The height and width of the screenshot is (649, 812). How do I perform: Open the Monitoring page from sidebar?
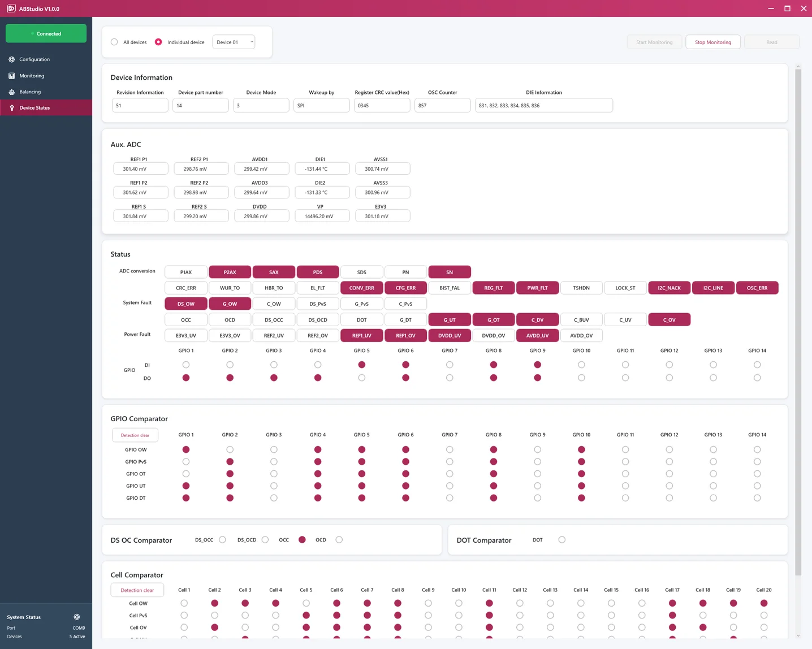[32, 76]
